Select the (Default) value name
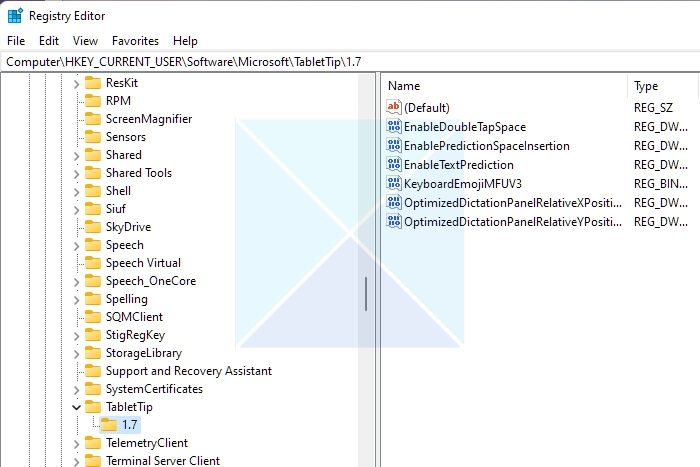This screenshot has width=700, height=467. (x=427, y=108)
